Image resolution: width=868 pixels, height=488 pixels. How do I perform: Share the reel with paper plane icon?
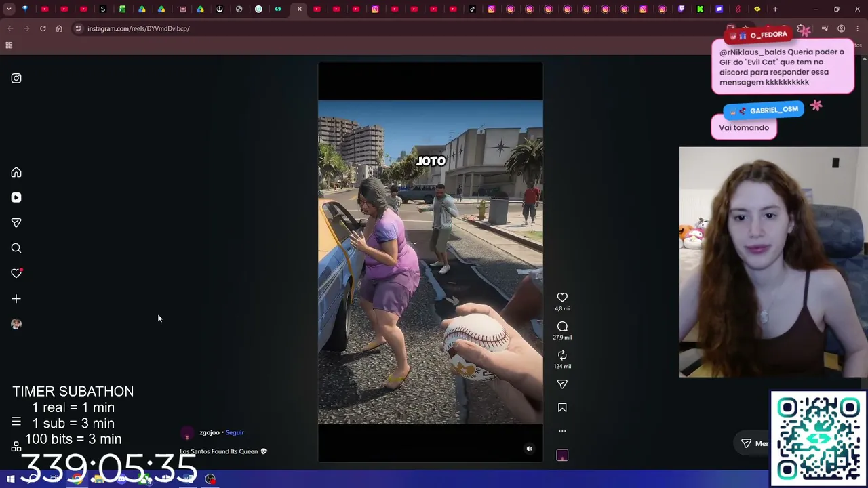point(562,384)
